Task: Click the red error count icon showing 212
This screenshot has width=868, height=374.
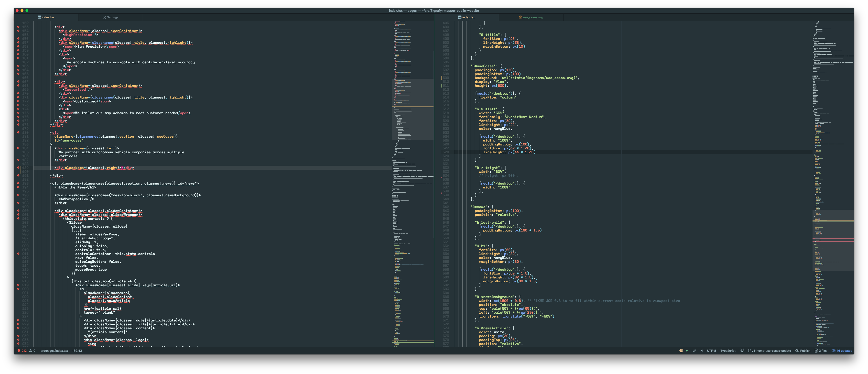Action: (x=19, y=351)
